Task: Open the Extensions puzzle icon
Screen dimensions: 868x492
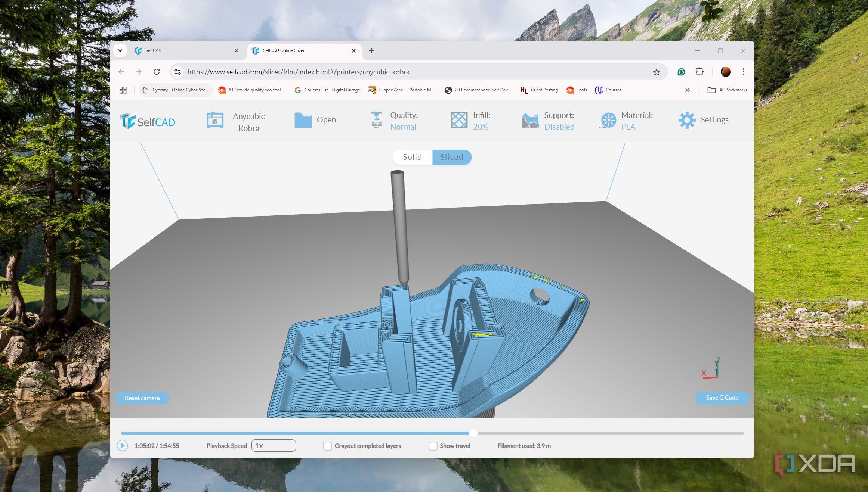Action: click(x=699, y=72)
